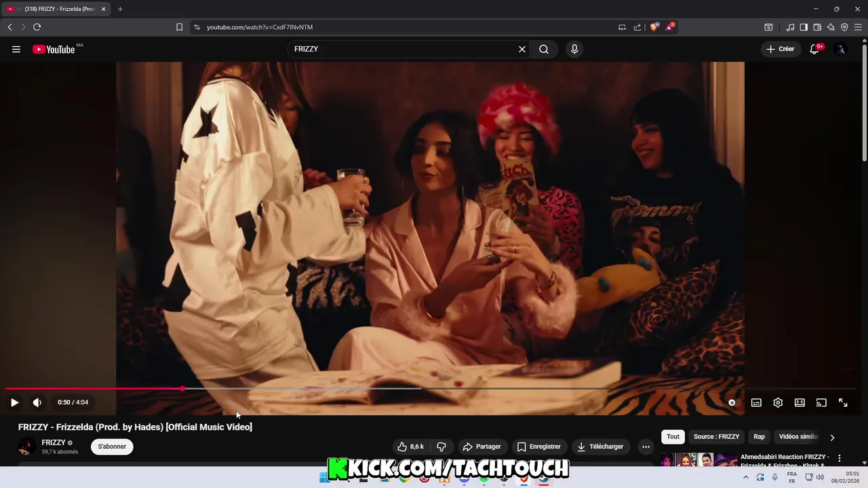Viewport: 868px width, 488px height.
Task: Open account avatar menu
Action: pos(841,49)
